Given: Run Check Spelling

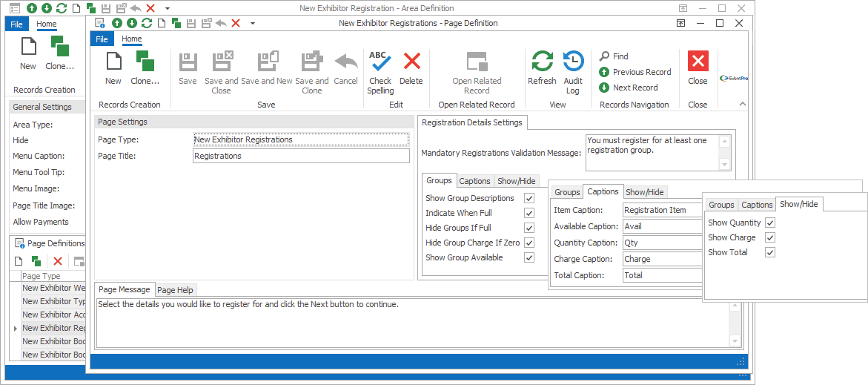Looking at the screenshot, I should click(x=380, y=73).
